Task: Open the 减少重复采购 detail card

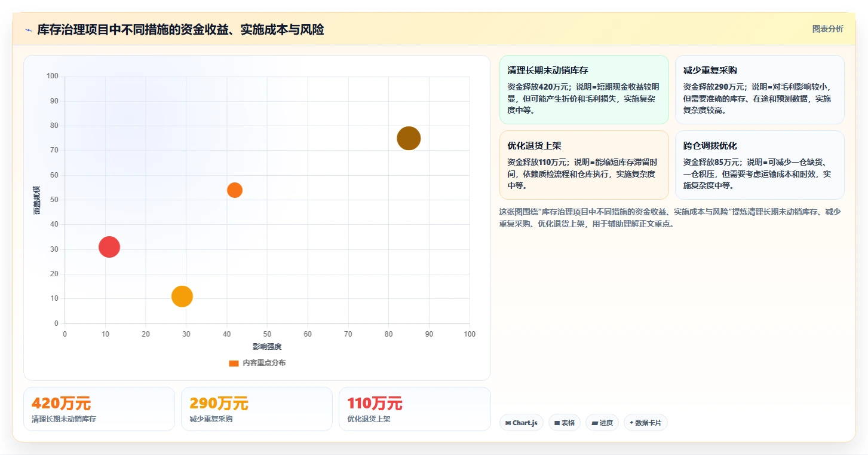Action: point(759,90)
